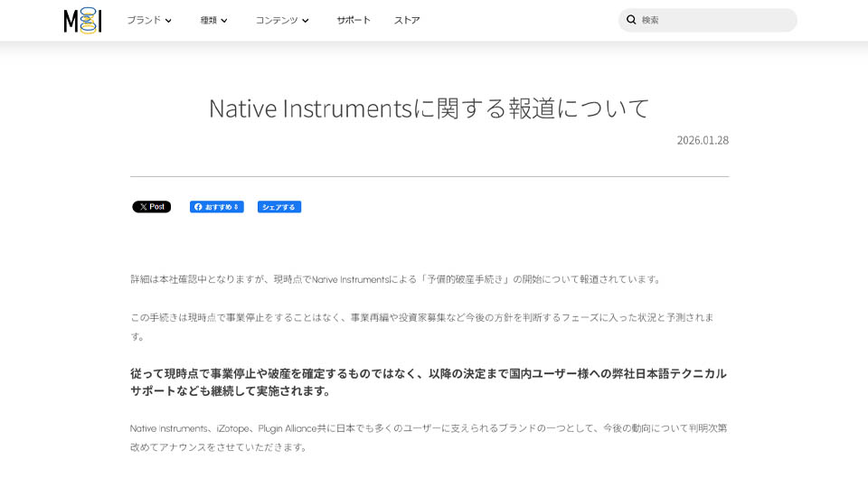This screenshot has height=488, width=868.
Task: Open the ブランド dropdown menu
Action: pos(149,21)
